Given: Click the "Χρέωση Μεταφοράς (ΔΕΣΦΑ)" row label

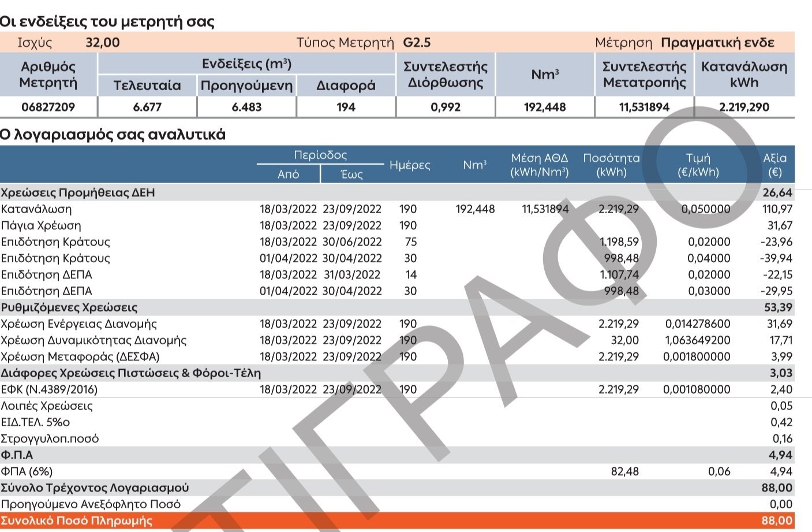Looking at the screenshot, I should pos(80,356).
